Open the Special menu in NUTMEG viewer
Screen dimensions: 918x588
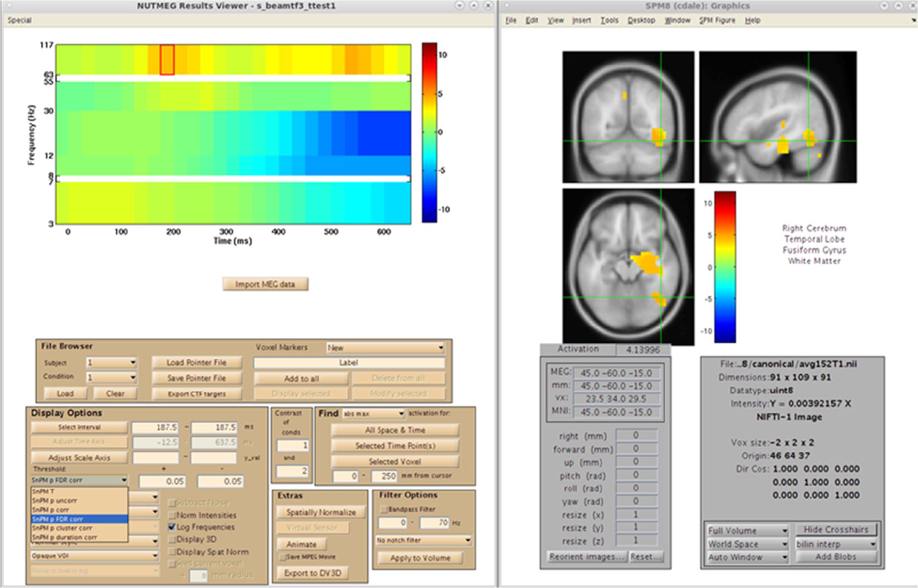pos(19,20)
